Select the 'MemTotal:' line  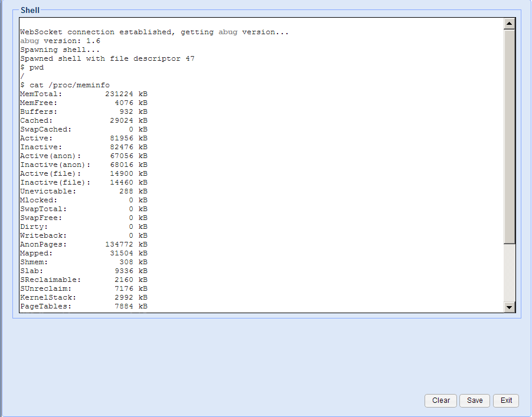pos(84,94)
